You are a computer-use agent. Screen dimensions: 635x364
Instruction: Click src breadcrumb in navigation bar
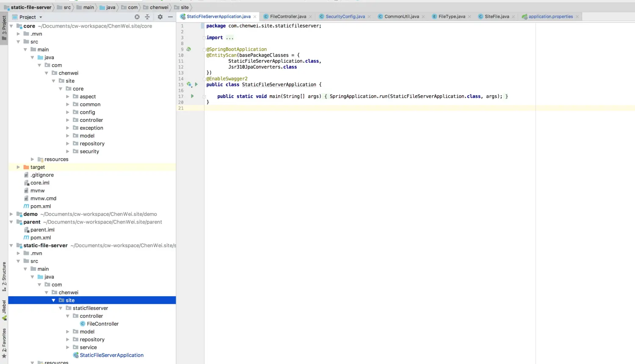click(x=64, y=7)
